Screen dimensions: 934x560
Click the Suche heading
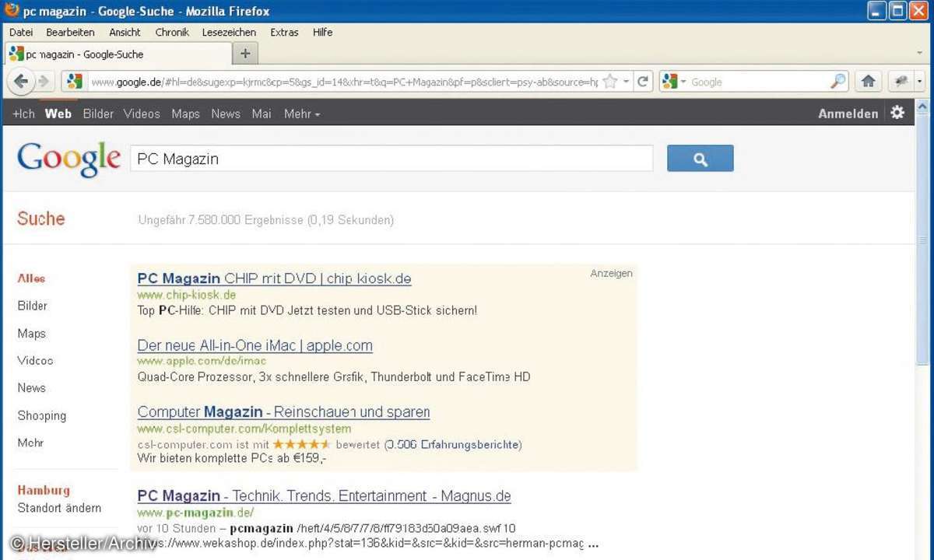(x=41, y=219)
